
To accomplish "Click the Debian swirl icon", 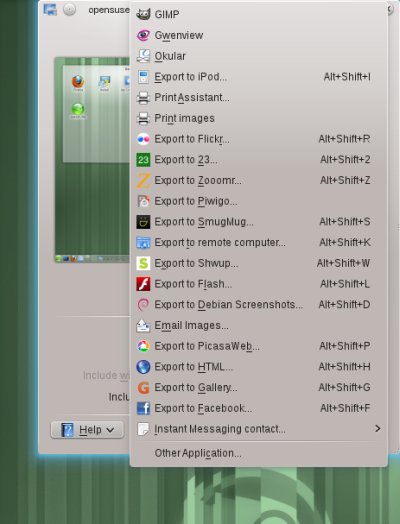I will point(143,305).
